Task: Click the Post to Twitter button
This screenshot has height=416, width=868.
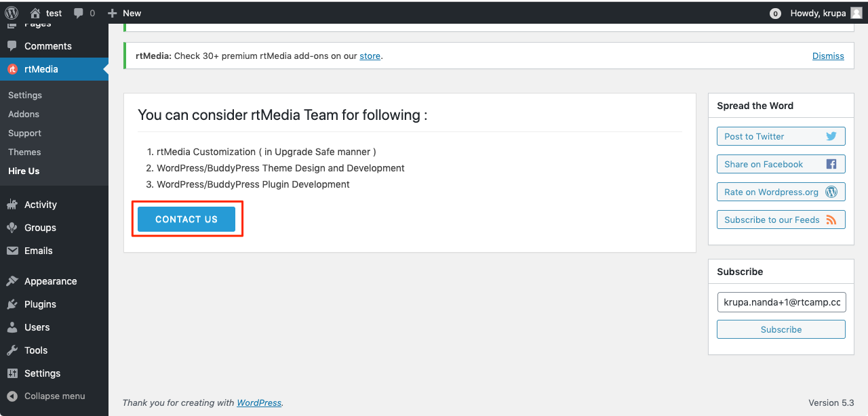Action: (x=781, y=136)
